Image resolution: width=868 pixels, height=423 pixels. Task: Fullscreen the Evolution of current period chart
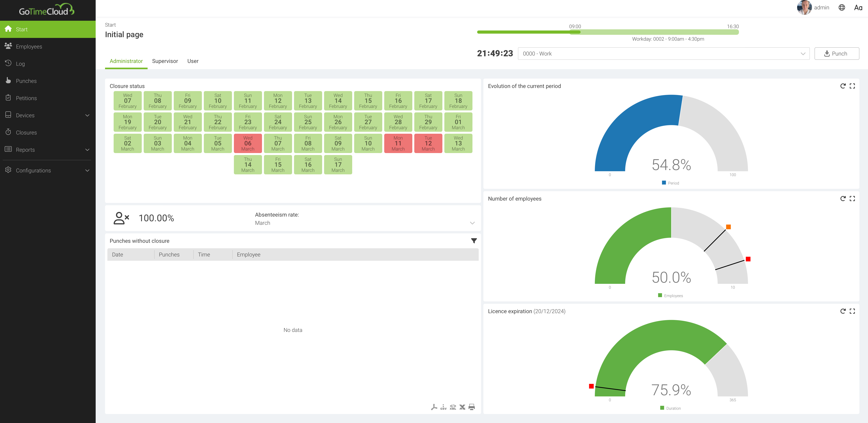point(852,86)
